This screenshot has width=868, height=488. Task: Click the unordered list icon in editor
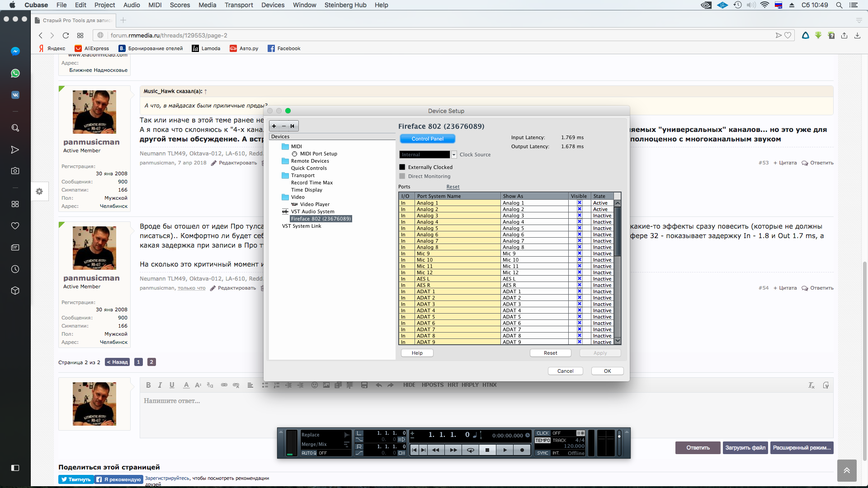click(x=265, y=385)
